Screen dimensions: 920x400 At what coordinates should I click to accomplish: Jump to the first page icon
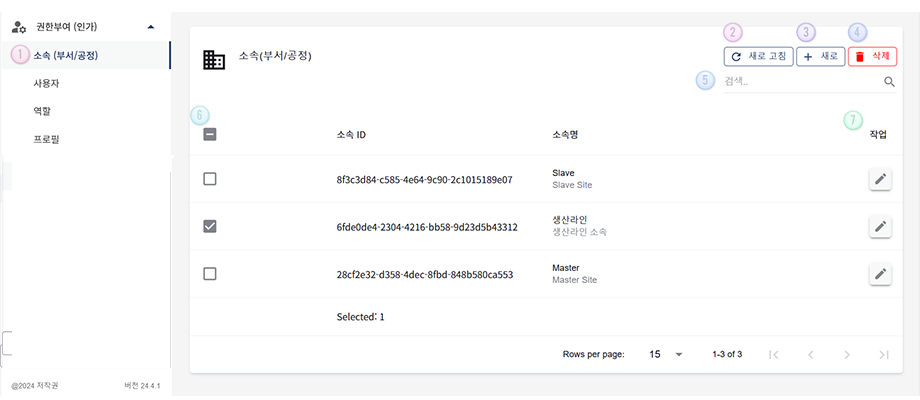coord(773,354)
